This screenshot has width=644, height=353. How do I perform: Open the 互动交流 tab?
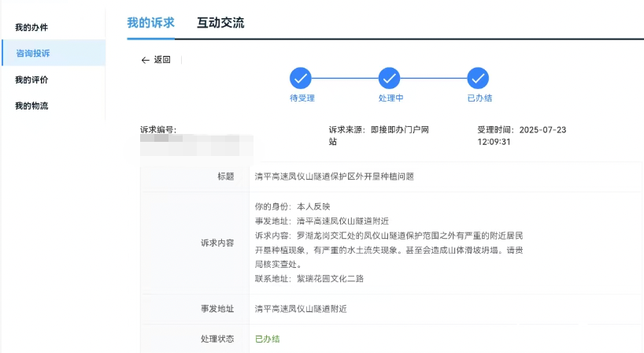pyautogui.click(x=220, y=23)
